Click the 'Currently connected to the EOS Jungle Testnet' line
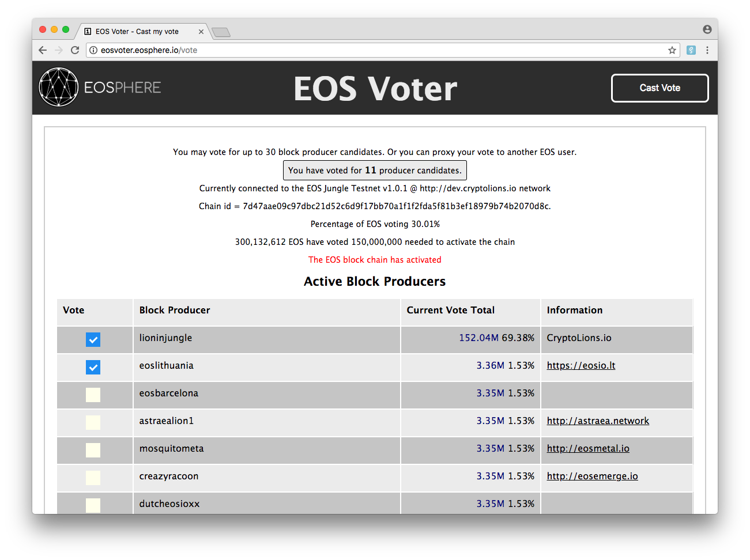The image size is (750, 560). pos(375,188)
